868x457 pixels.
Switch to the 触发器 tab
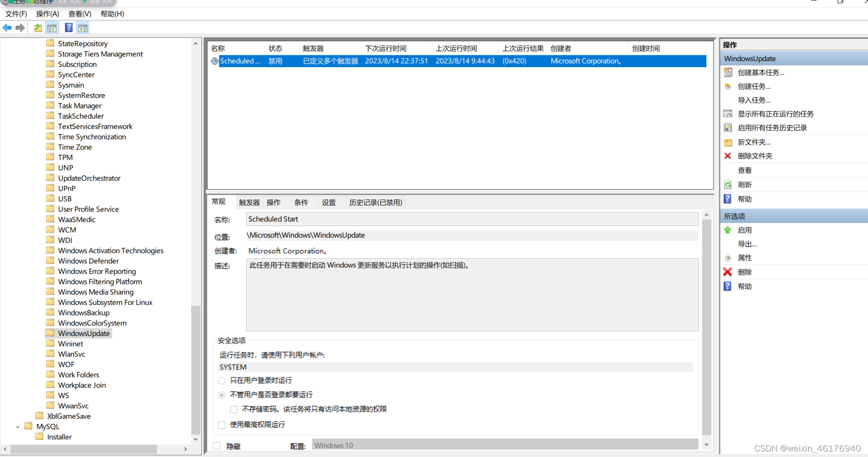click(x=249, y=203)
